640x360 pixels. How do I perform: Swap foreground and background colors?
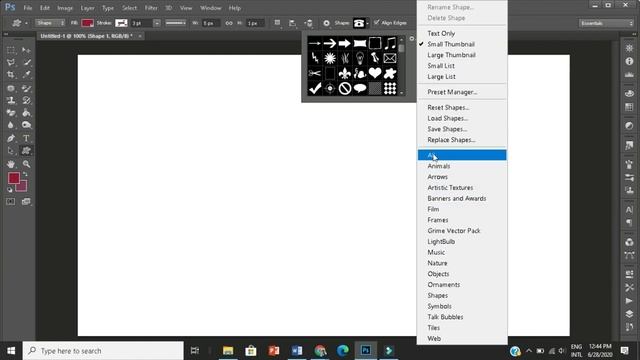click(25, 174)
